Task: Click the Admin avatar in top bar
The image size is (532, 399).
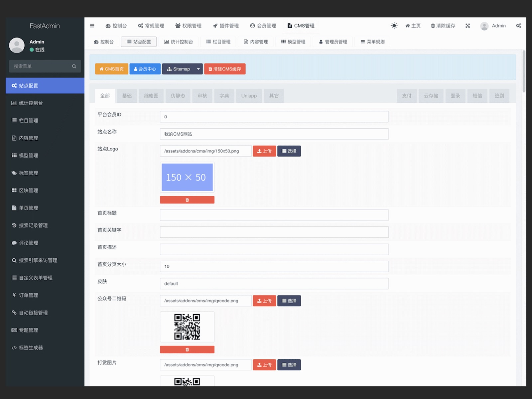Action: click(484, 26)
